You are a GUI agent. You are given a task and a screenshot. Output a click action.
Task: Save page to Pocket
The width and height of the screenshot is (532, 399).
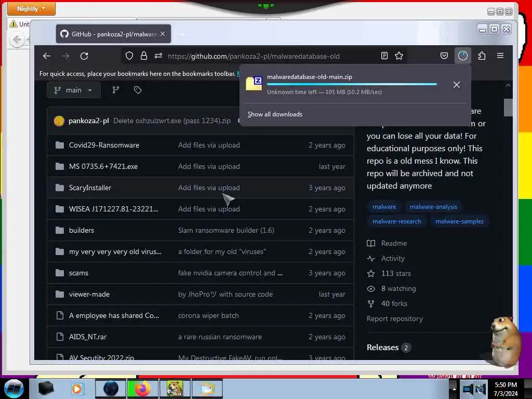click(x=444, y=56)
